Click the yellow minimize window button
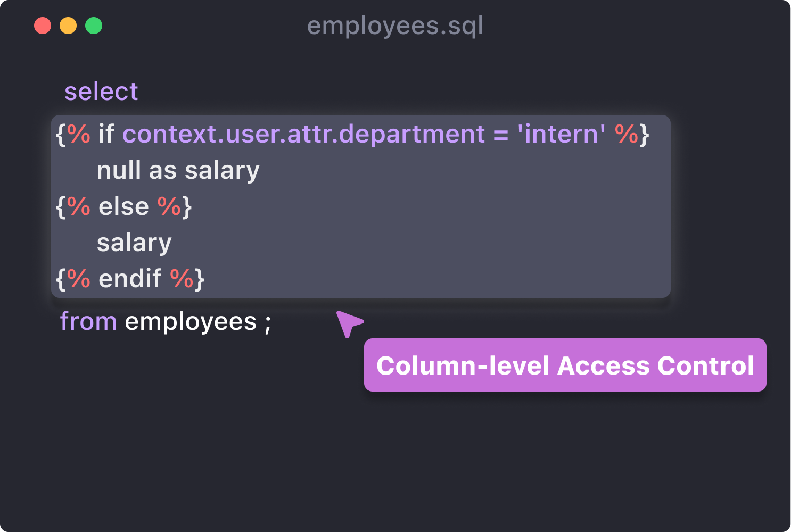 coord(68,26)
